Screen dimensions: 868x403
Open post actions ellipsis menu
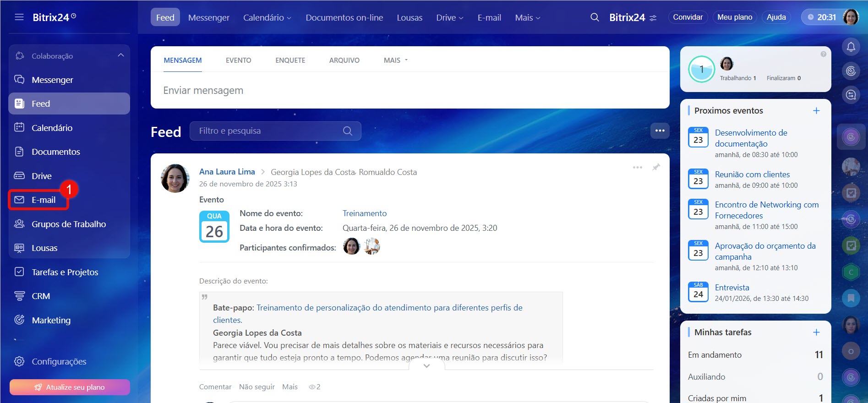pos(637,167)
